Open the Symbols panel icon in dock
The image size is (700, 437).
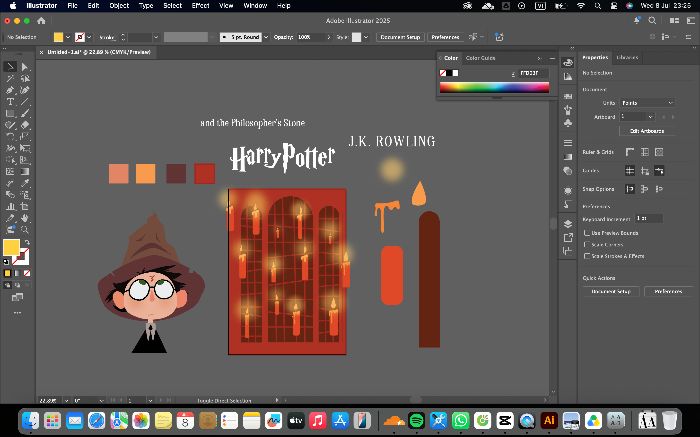pyautogui.click(x=567, y=123)
